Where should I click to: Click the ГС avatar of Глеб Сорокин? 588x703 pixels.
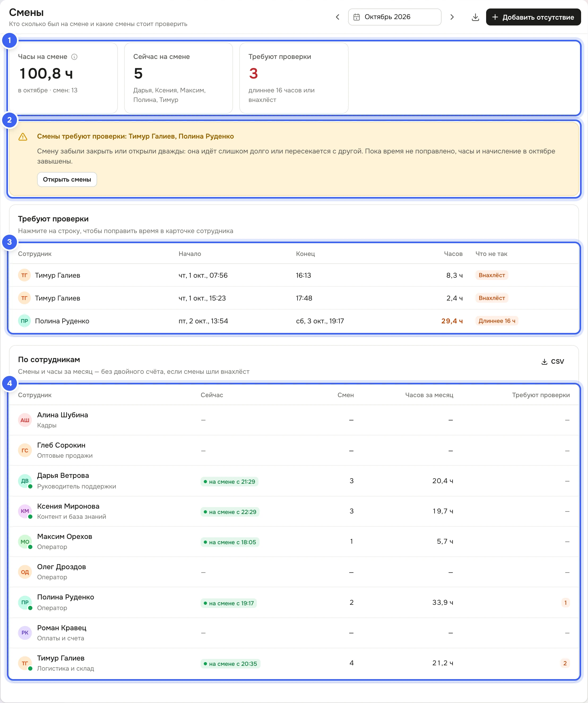(x=25, y=451)
